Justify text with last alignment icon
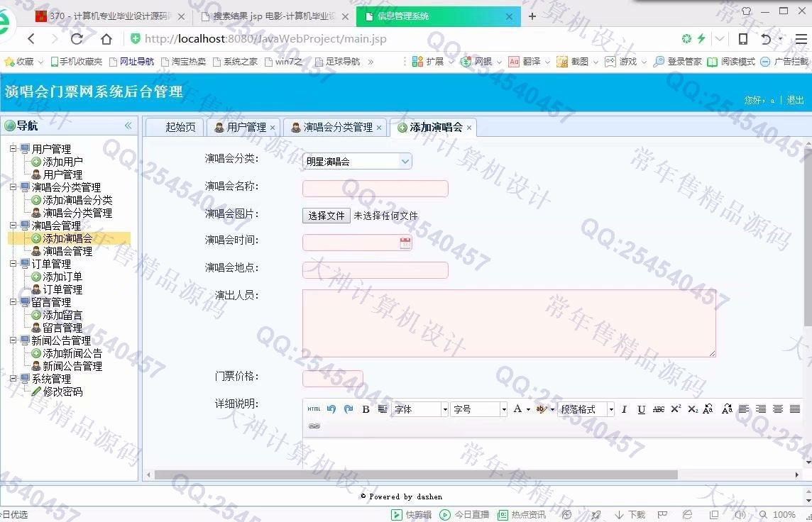The image size is (812, 522). (x=795, y=409)
